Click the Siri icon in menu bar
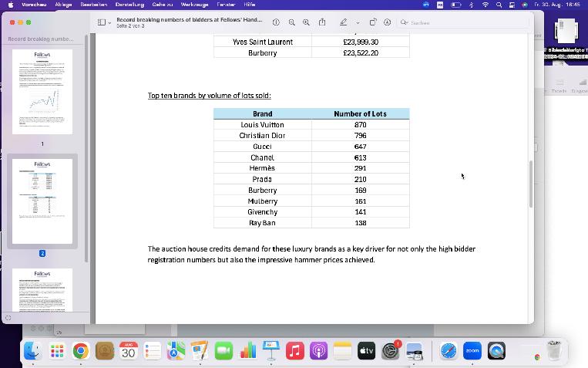Screen dimensions: 588x368 525,5
